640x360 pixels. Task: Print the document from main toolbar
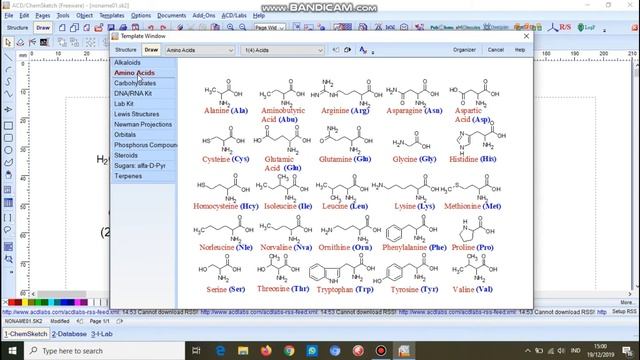(x=123, y=27)
